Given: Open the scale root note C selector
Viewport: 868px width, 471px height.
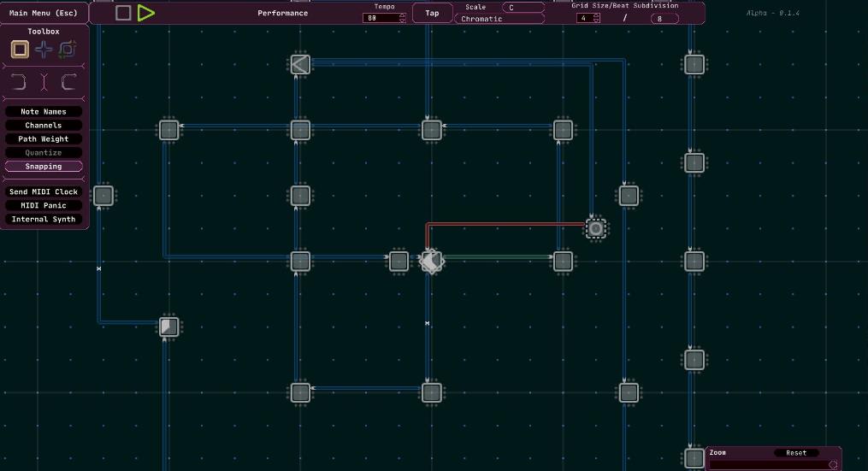Looking at the screenshot, I should [x=522, y=8].
